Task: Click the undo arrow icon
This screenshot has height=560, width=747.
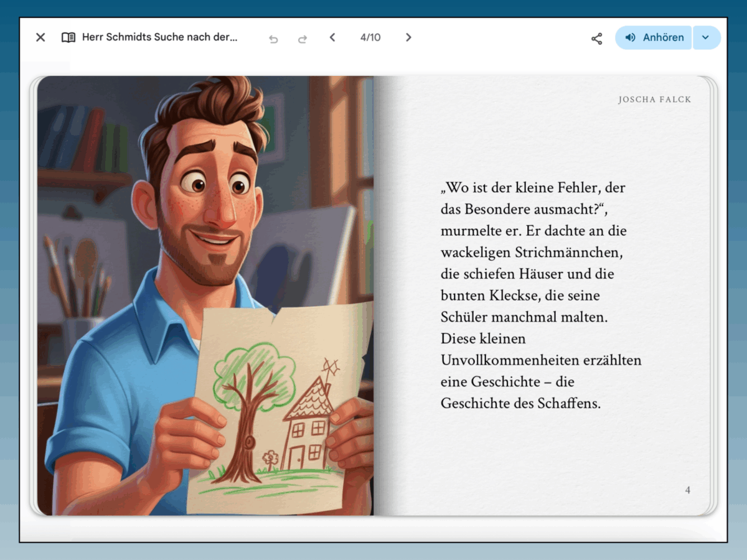Action: (273, 38)
